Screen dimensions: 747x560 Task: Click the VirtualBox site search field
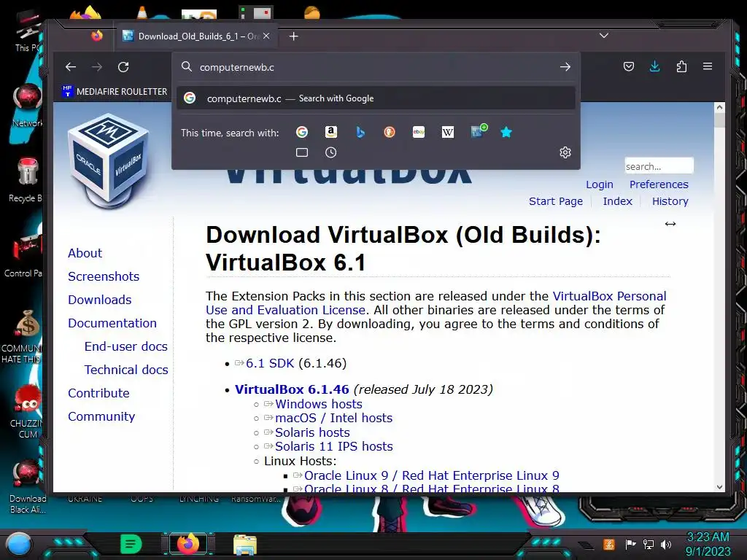click(659, 166)
